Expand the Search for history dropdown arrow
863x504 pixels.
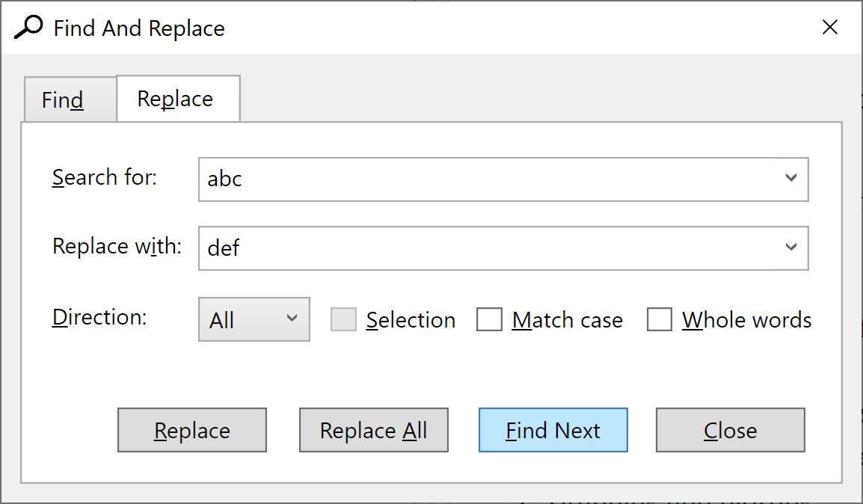791,179
